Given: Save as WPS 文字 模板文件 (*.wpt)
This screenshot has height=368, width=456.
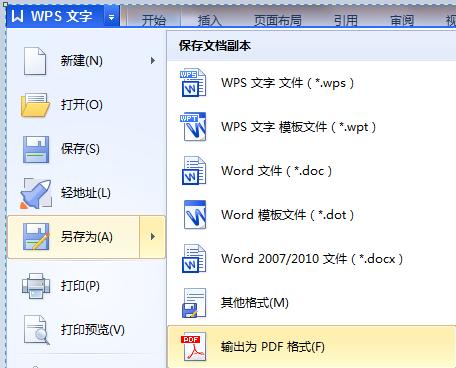Looking at the screenshot, I should click(x=312, y=127).
